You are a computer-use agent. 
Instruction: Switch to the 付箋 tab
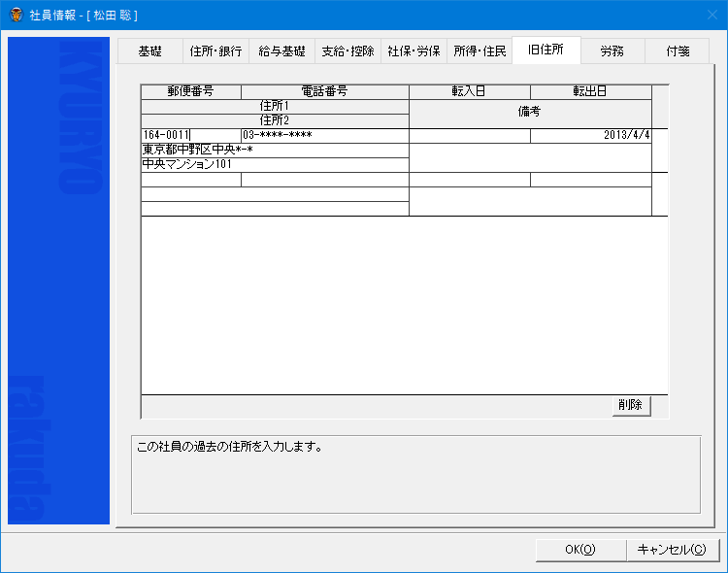678,51
